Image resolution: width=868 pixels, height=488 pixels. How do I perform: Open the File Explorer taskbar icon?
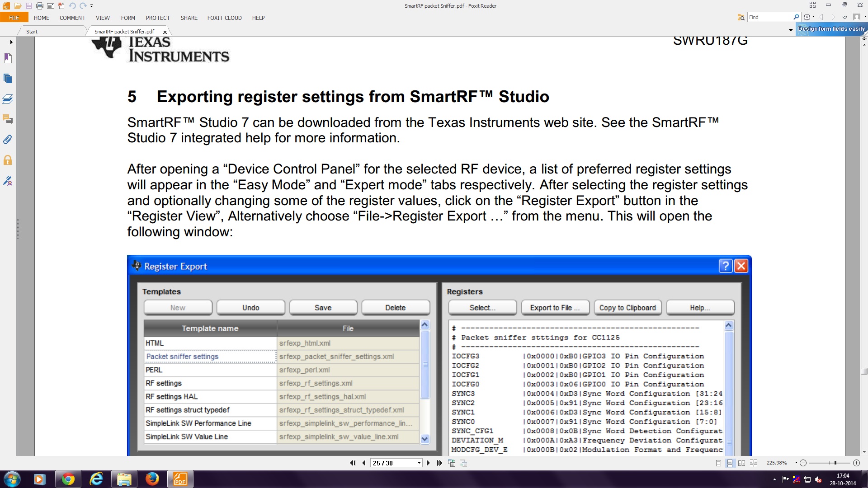[x=124, y=479]
